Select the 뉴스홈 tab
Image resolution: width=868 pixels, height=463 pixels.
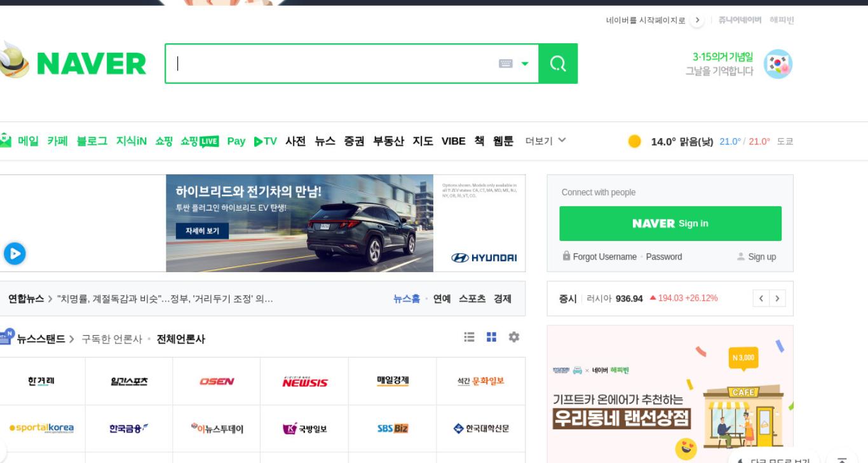click(407, 299)
